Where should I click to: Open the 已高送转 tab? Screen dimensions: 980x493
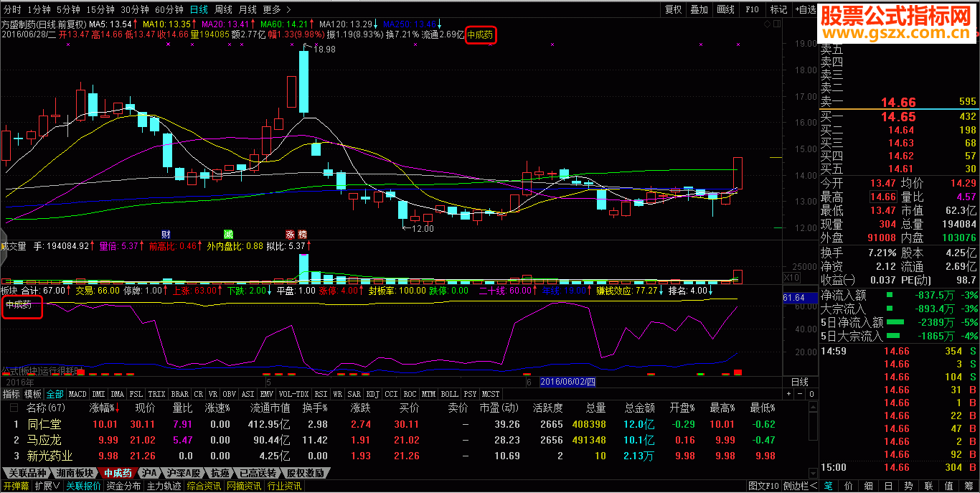[x=258, y=474]
